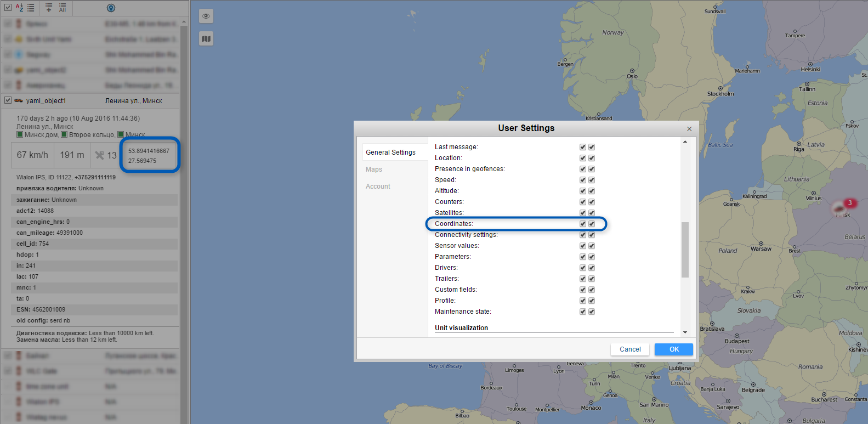The width and height of the screenshot is (868, 424).
Task: Open the map layers icon
Action: click(206, 39)
